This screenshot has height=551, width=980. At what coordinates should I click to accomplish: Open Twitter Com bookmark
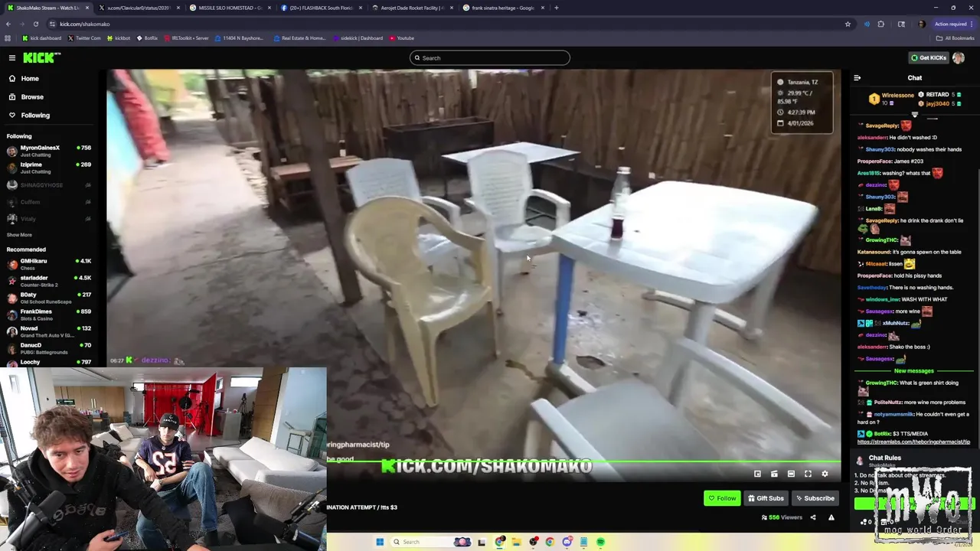pos(84,37)
